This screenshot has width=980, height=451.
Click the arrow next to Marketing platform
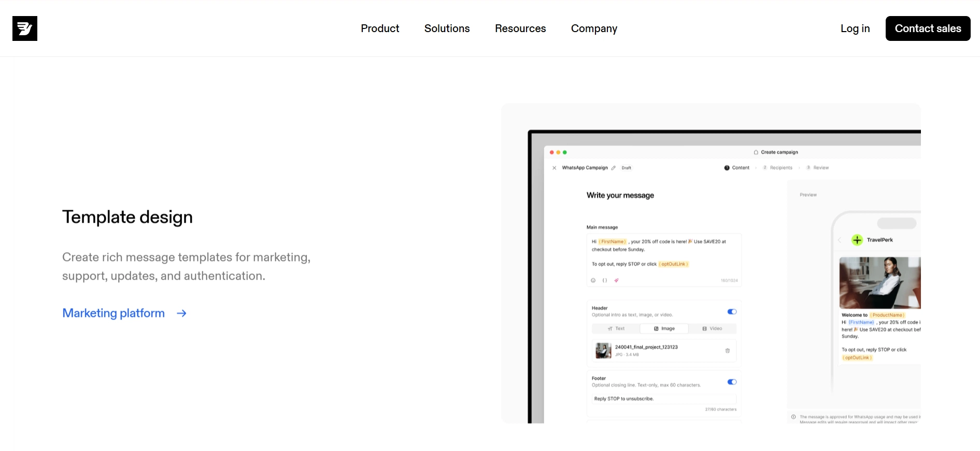coord(181,313)
